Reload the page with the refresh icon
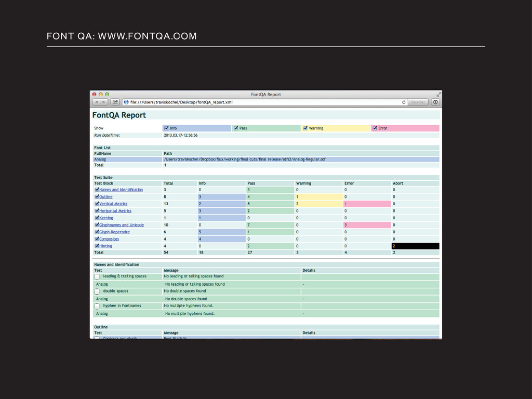 tap(404, 102)
